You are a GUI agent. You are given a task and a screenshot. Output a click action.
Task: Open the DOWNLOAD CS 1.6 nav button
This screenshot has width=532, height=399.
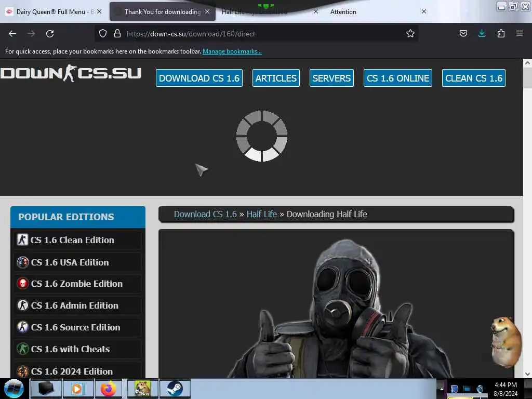199,78
